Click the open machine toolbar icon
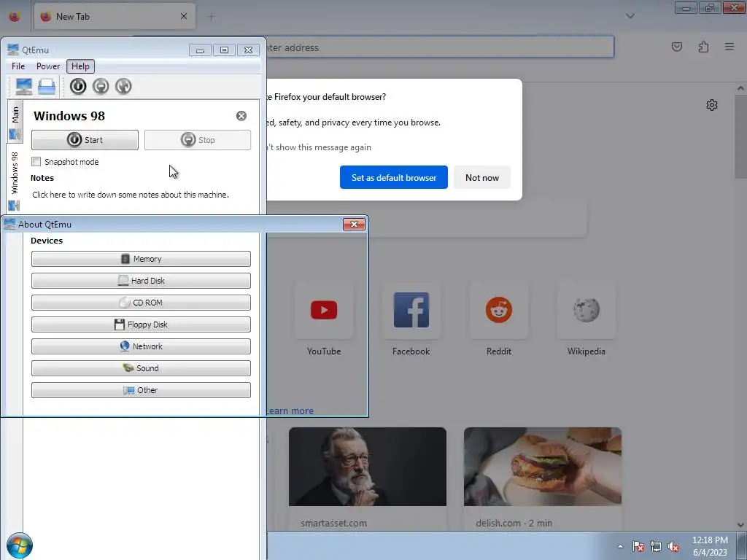Viewport: 747px width, 560px height. 47,86
